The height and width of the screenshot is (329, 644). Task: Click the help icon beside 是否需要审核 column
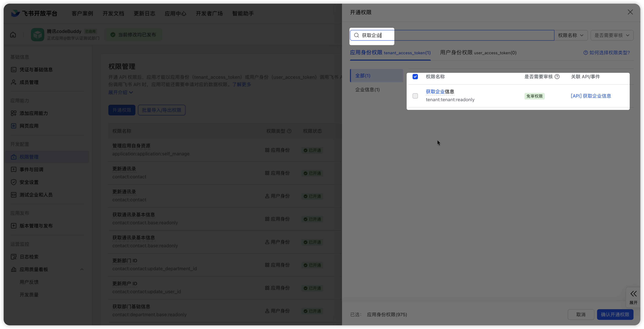[x=557, y=77]
